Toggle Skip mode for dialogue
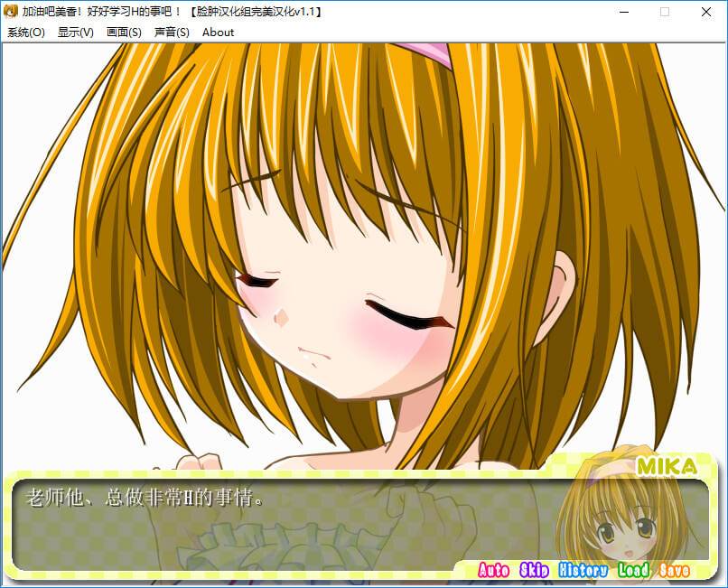The height and width of the screenshot is (588, 728). click(x=535, y=570)
